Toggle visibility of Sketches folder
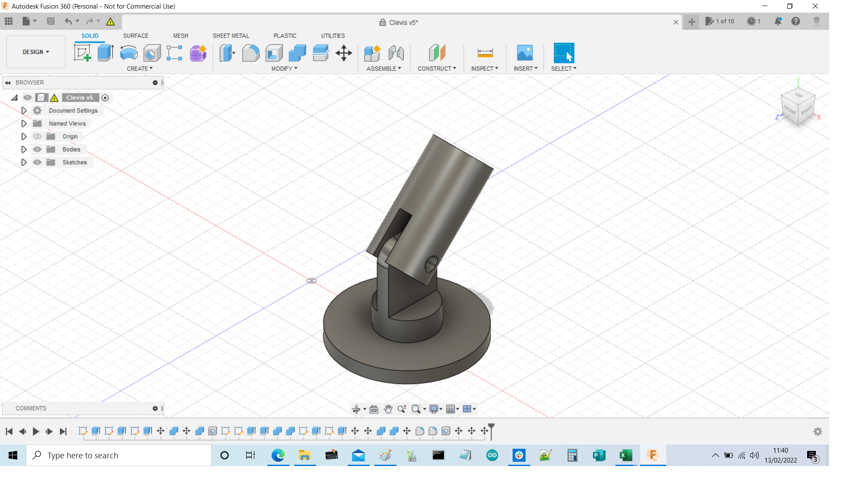This screenshot has height=504, width=843. 37,162
